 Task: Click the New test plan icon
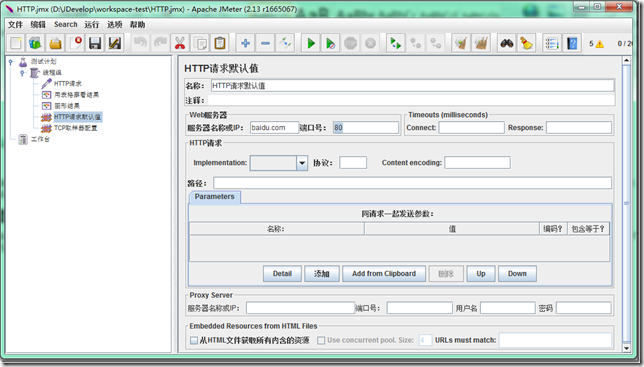16,43
